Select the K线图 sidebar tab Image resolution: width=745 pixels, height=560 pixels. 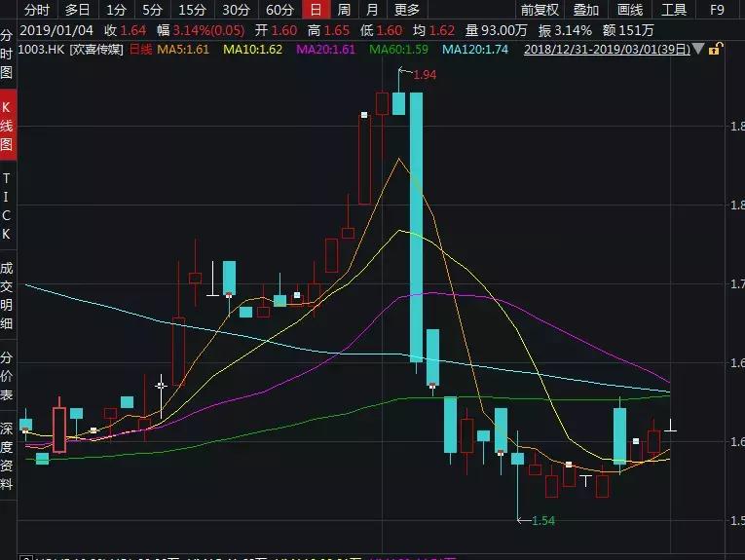[x=6, y=125]
